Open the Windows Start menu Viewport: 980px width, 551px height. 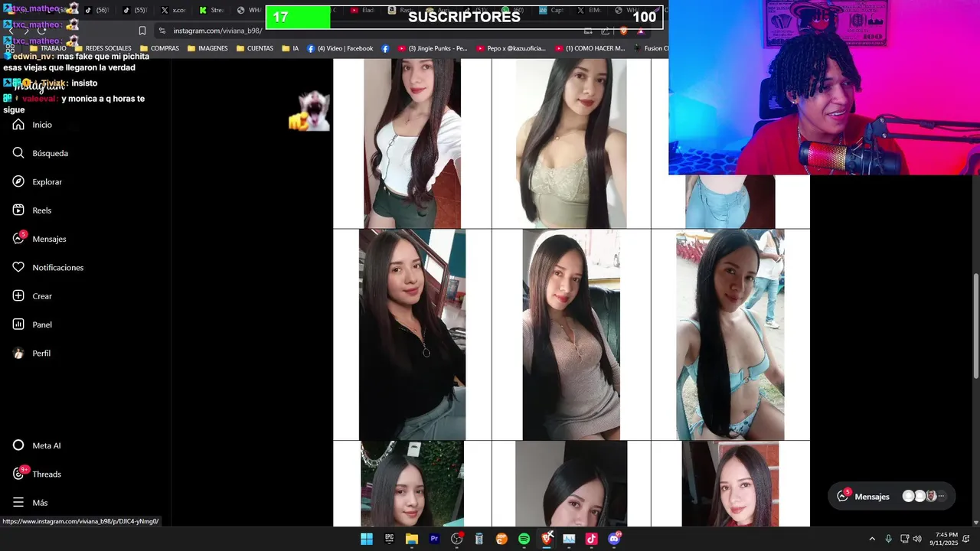(367, 539)
